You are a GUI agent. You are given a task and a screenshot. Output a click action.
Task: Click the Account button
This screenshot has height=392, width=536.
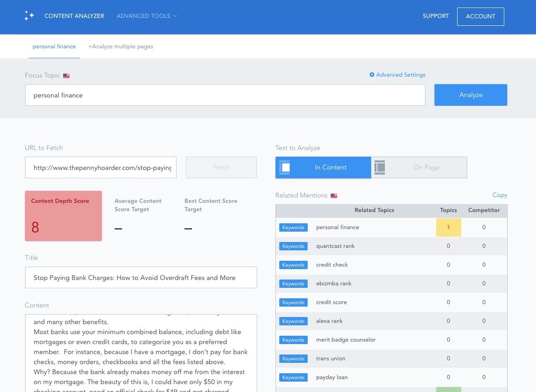(x=480, y=16)
